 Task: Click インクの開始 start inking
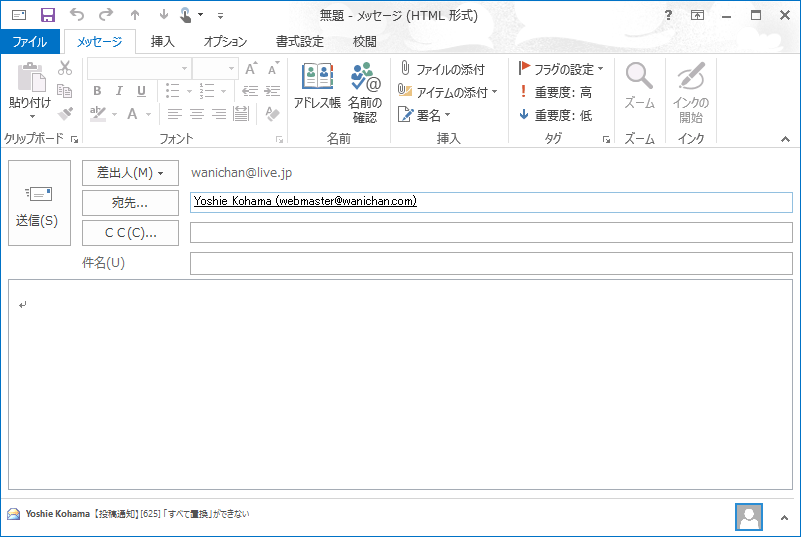[x=691, y=92]
